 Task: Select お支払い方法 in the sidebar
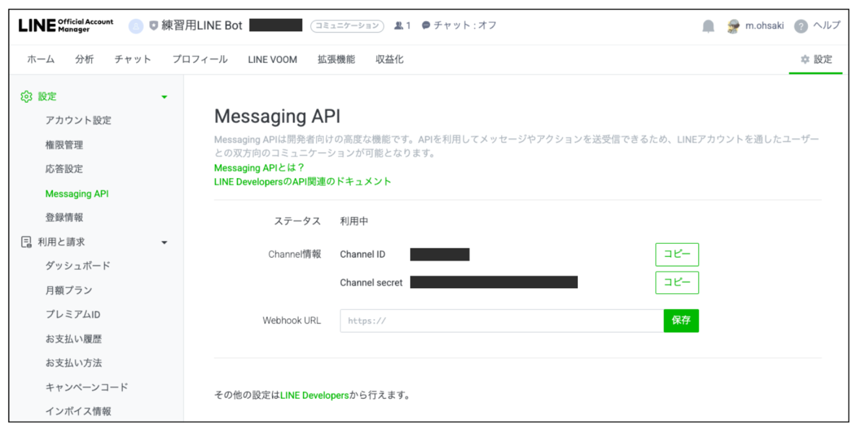click(73, 363)
